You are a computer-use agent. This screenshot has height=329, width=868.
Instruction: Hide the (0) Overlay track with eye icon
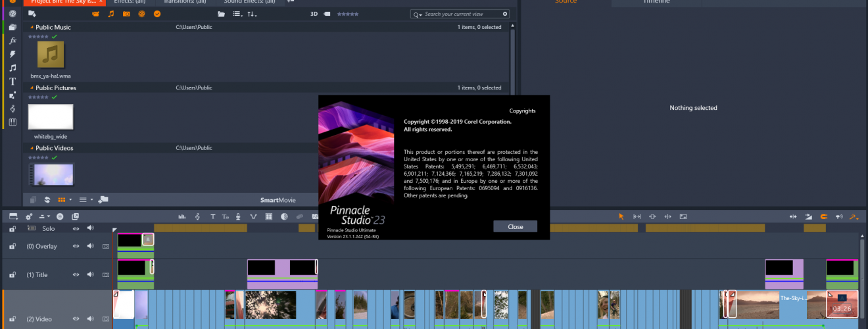coord(76,246)
